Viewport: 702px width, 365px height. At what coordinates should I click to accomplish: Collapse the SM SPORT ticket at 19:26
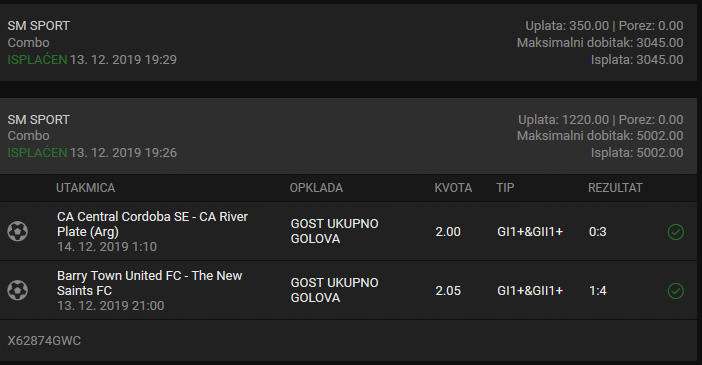(348, 136)
